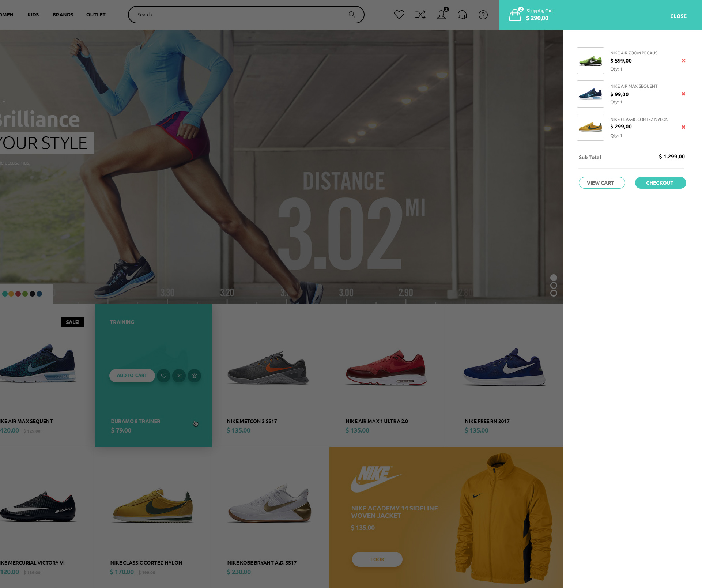The height and width of the screenshot is (588, 702).
Task: Click the shopping bag cart icon
Action: pyautogui.click(x=515, y=15)
